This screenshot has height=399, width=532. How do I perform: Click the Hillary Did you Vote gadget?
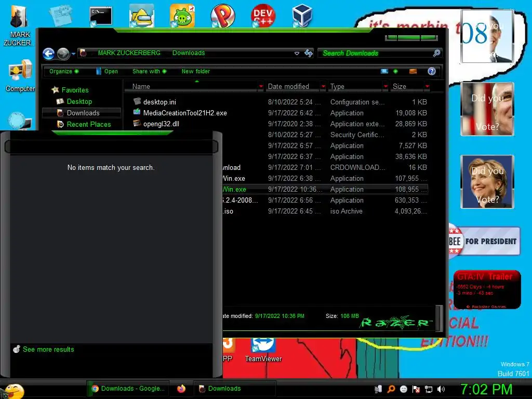point(487,181)
